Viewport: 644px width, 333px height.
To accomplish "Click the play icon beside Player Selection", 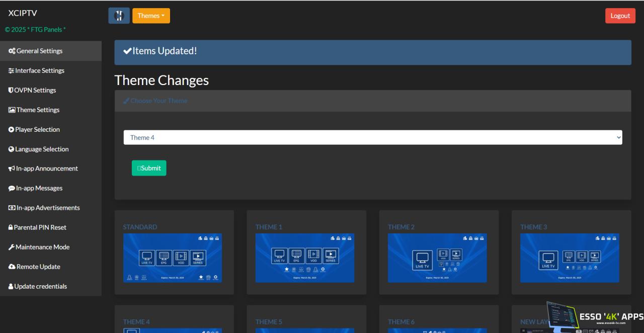I will pyautogui.click(x=11, y=130).
